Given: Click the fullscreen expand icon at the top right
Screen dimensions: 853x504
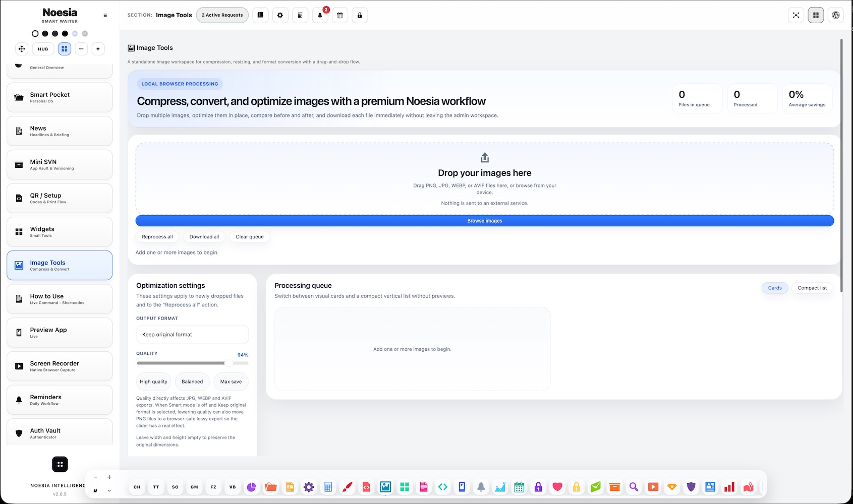Looking at the screenshot, I should point(796,15).
